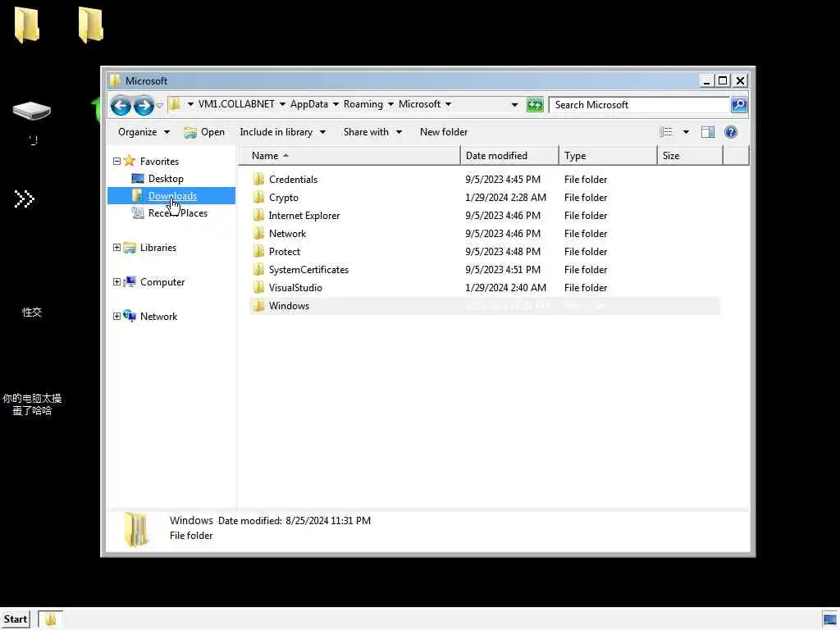
Task: Click Microsoft breadcrumb in address bar
Action: [x=419, y=104]
